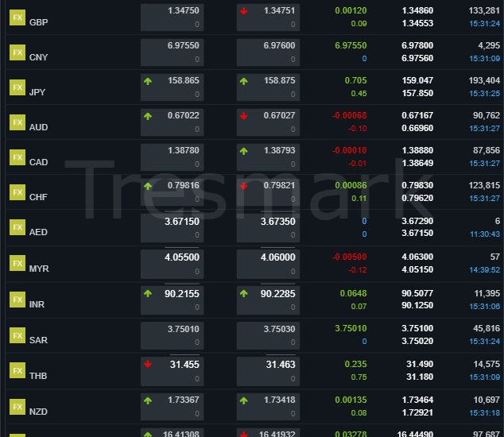
Task: Click the JPY ask price 158.875
Action: 279,80
